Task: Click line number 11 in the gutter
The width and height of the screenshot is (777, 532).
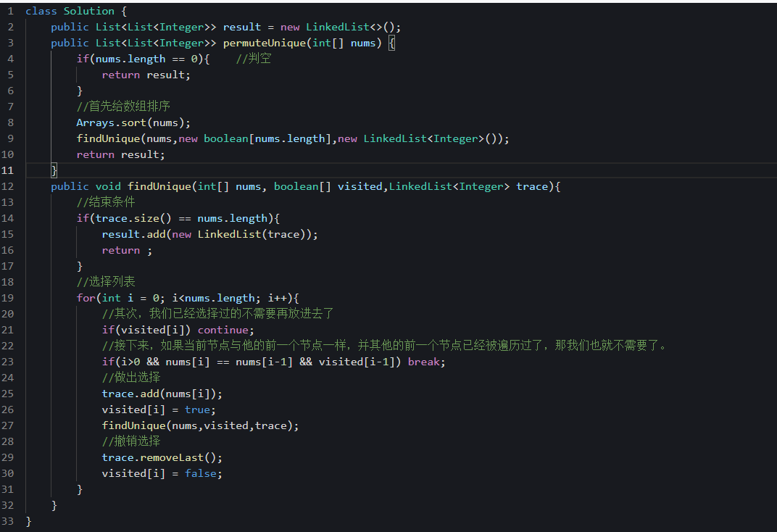Action: click(x=7, y=170)
